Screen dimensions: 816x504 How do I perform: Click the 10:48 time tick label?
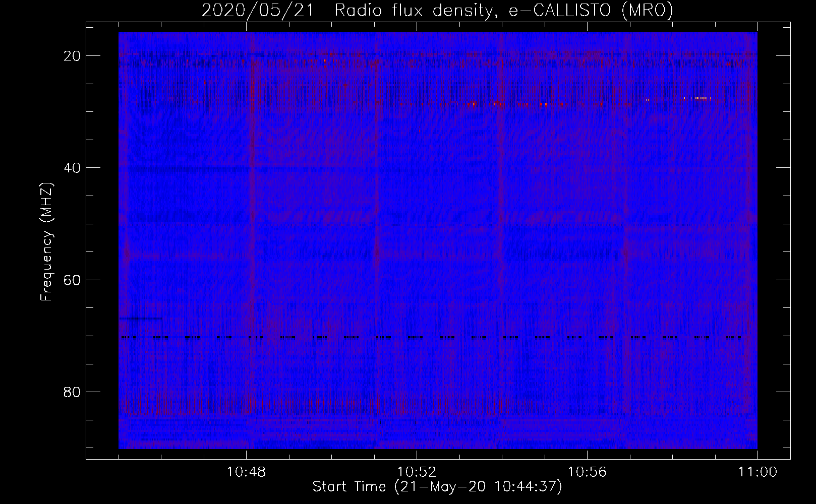pyautogui.click(x=246, y=472)
